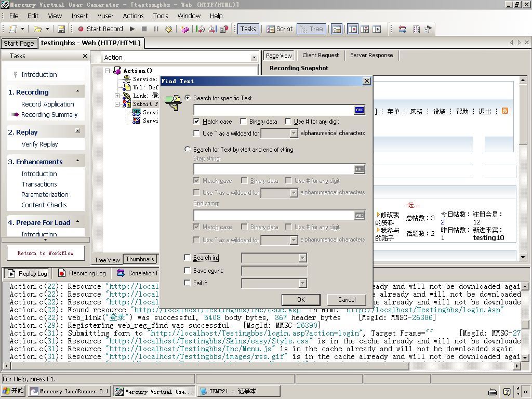Click the Start Record button
The image size is (532, 399).
tap(100, 29)
